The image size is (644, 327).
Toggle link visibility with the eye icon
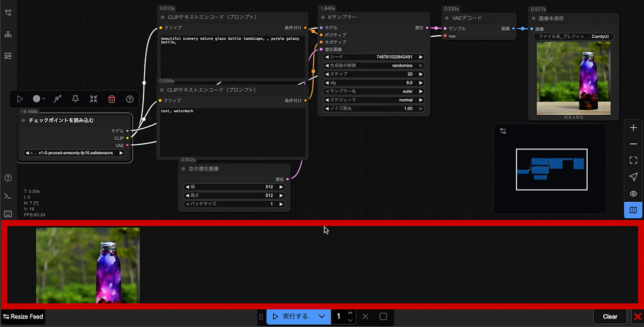click(x=633, y=194)
